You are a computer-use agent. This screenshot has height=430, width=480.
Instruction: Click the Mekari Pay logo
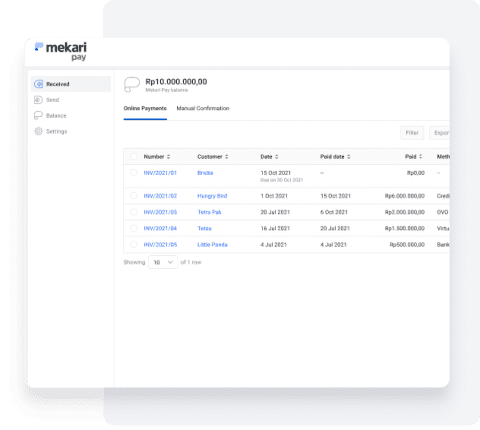(x=61, y=51)
